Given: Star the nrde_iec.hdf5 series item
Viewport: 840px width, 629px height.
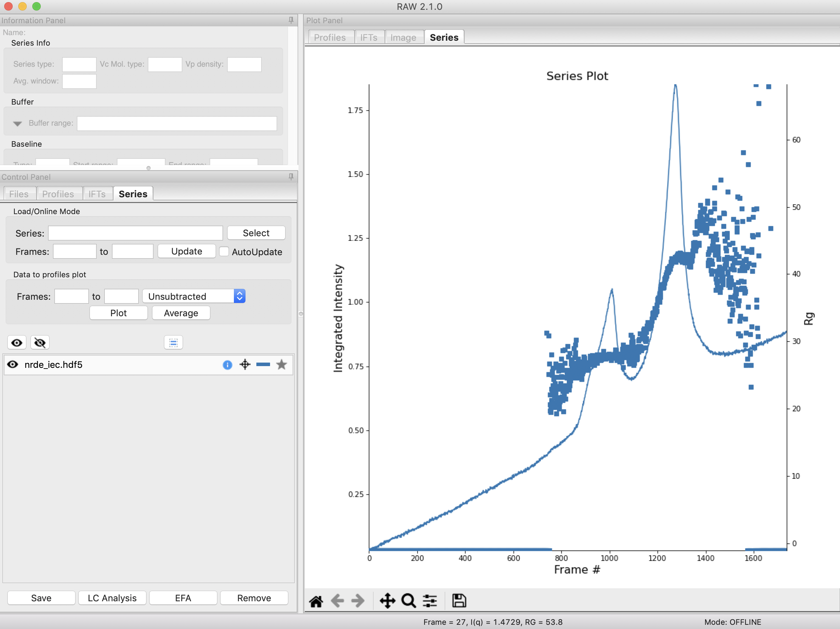Looking at the screenshot, I should click(281, 364).
